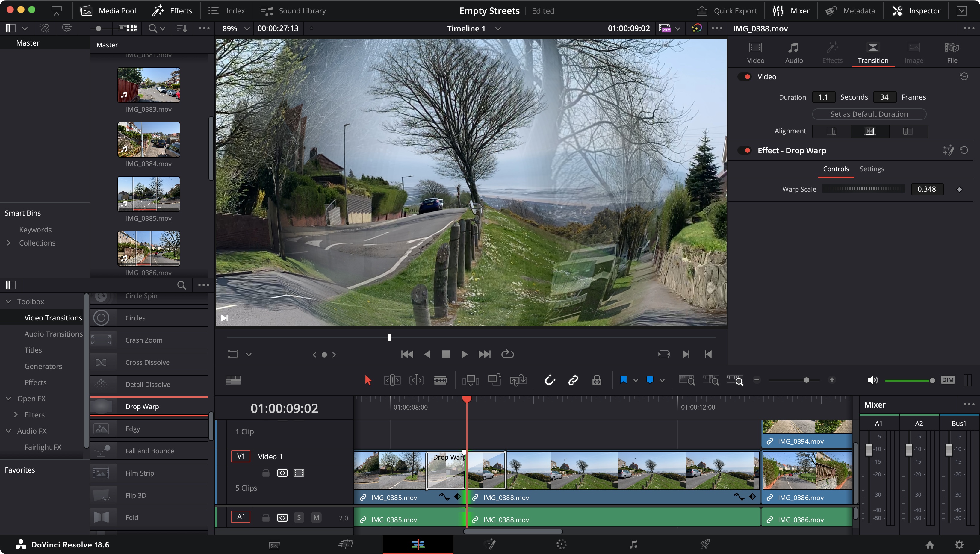Click the Razor/Cut tool icon
Image resolution: width=980 pixels, height=554 pixels.
(x=440, y=380)
